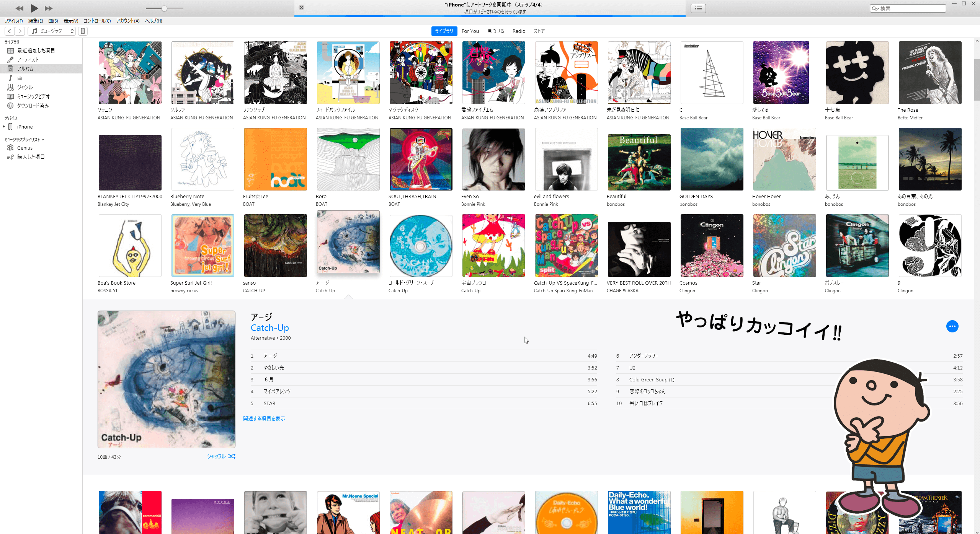The height and width of the screenshot is (534, 980).
Task: Open the Boa's Book Store album cover
Action: click(130, 246)
